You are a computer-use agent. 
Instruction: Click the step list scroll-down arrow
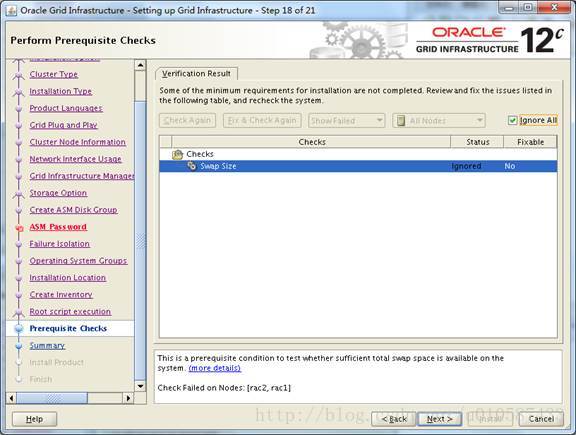click(140, 386)
